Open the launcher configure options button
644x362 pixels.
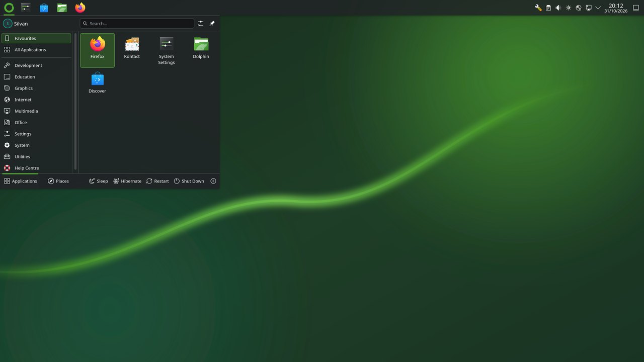(200, 23)
